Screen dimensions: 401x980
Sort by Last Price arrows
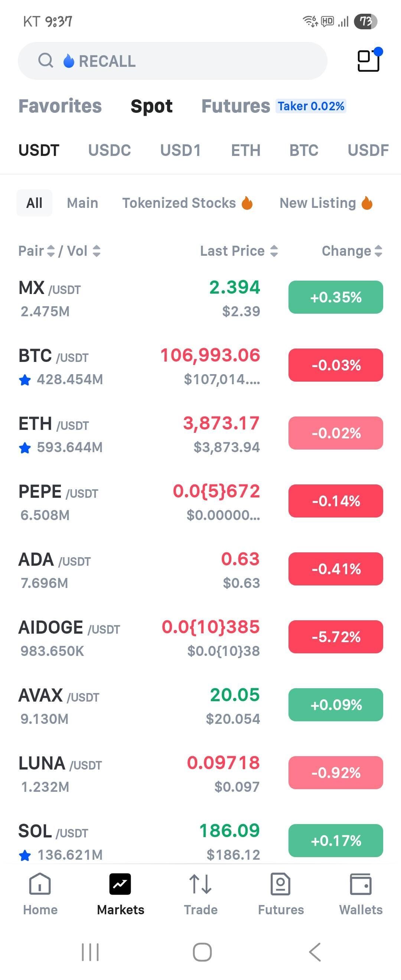(274, 251)
